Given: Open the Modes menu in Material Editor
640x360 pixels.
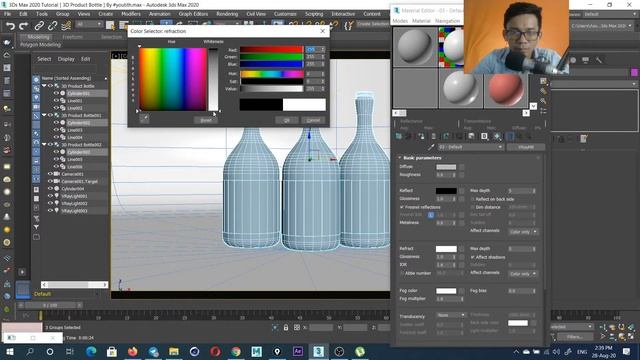Looking at the screenshot, I should [400, 21].
